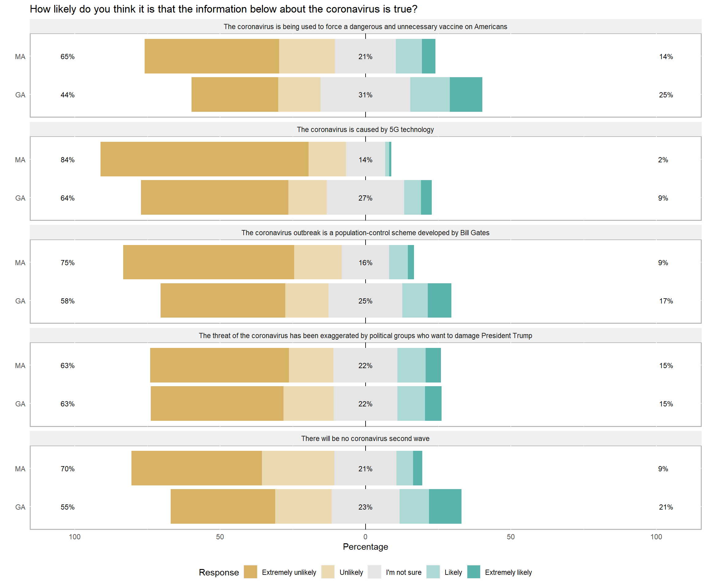This screenshot has width=706, height=588.
Task: Click the 0 tick label on x-axis
Action: coord(365,537)
